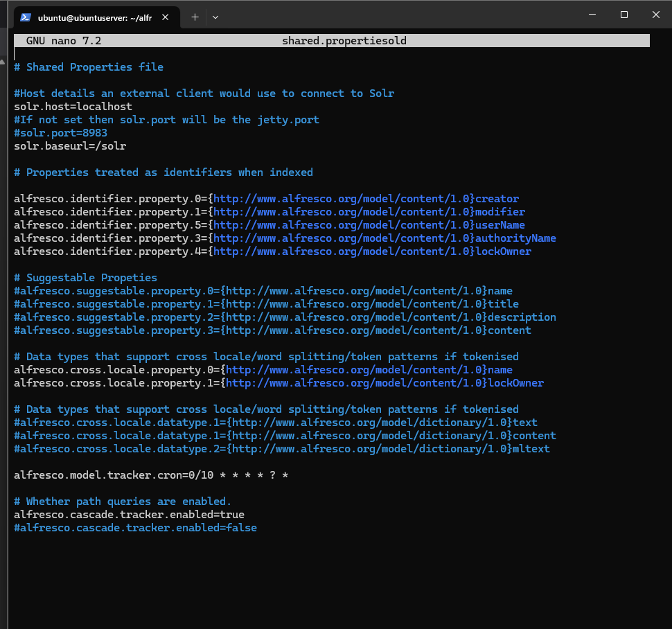Place cursor on alfresco.model.tracker.cron line
672x629 pixels.
click(150, 475)
